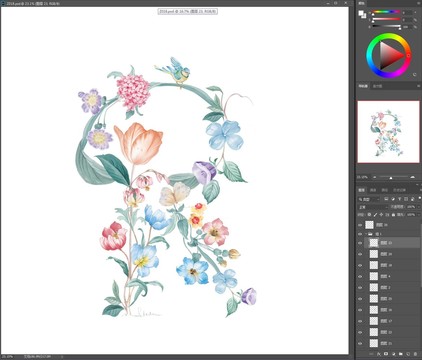Create new fill or adjustment layer icon
Image resolution: width=422 pixels, height=360 pixels.
394,354
